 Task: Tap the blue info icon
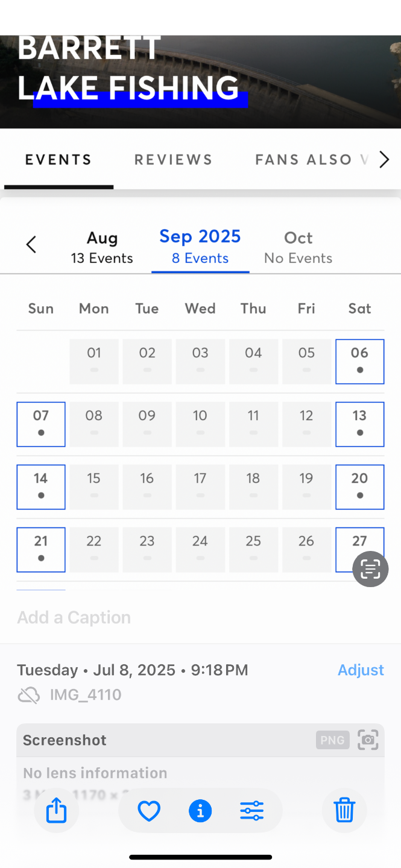(x=200, y=811)
